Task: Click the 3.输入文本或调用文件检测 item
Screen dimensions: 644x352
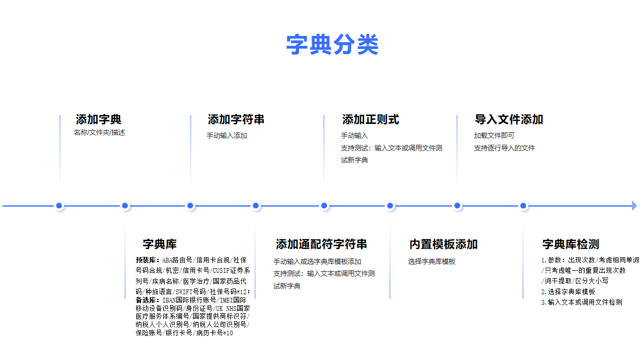Action: coord(582,302)
